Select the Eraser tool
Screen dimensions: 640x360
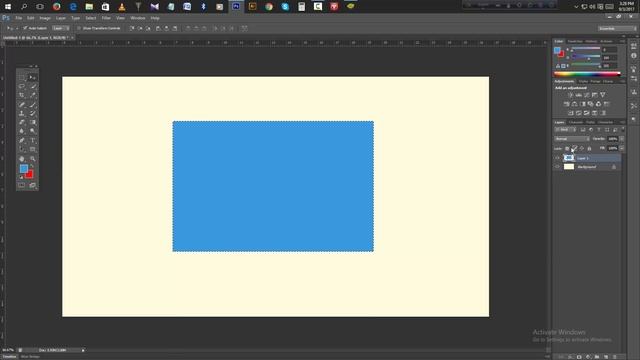click(22, 122)
